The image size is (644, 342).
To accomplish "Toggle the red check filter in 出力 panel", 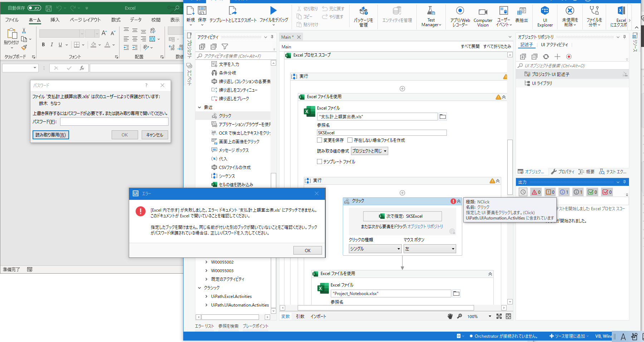I will (x=607, y=192).
